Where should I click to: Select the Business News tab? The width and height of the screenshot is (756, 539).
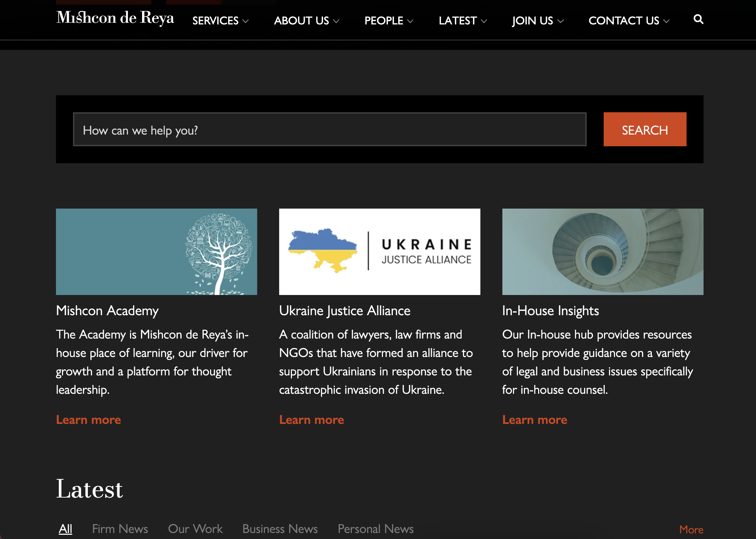(x=280, y=529)
